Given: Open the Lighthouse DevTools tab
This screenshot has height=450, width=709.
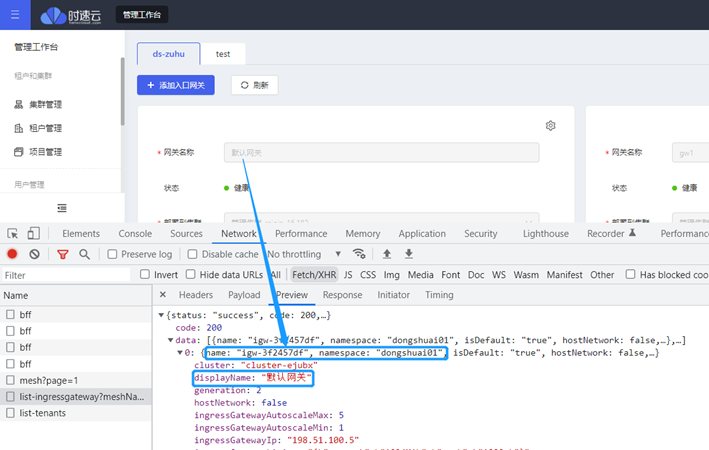Looking at the screenshot, I should coord(546,233).
